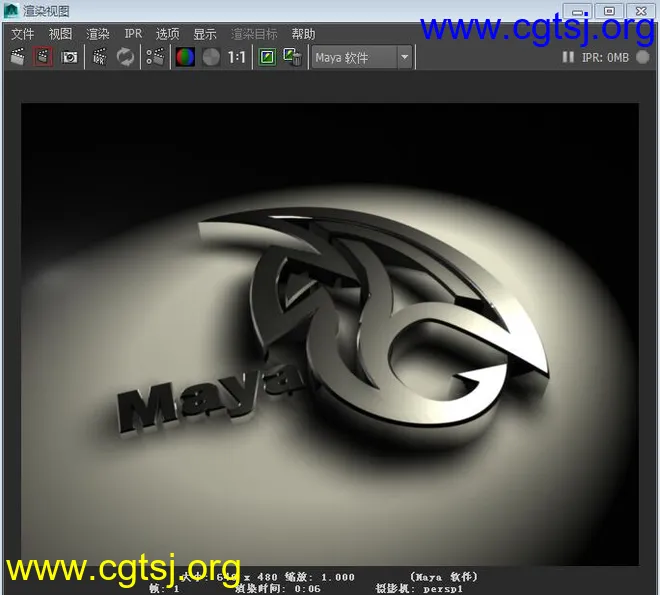Click the redo previous render clapperboard icon
This screenshot has width=660, height=595.
[18, 57]
